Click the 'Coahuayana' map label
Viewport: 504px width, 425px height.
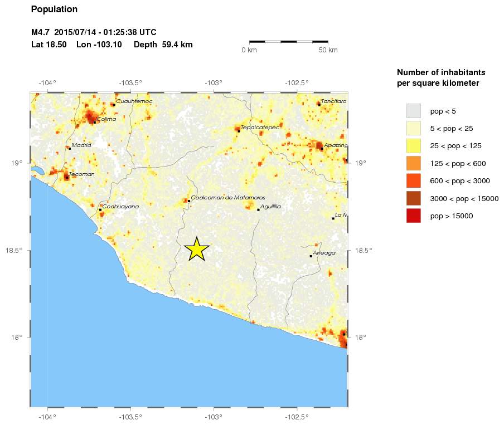pos(120,207)
